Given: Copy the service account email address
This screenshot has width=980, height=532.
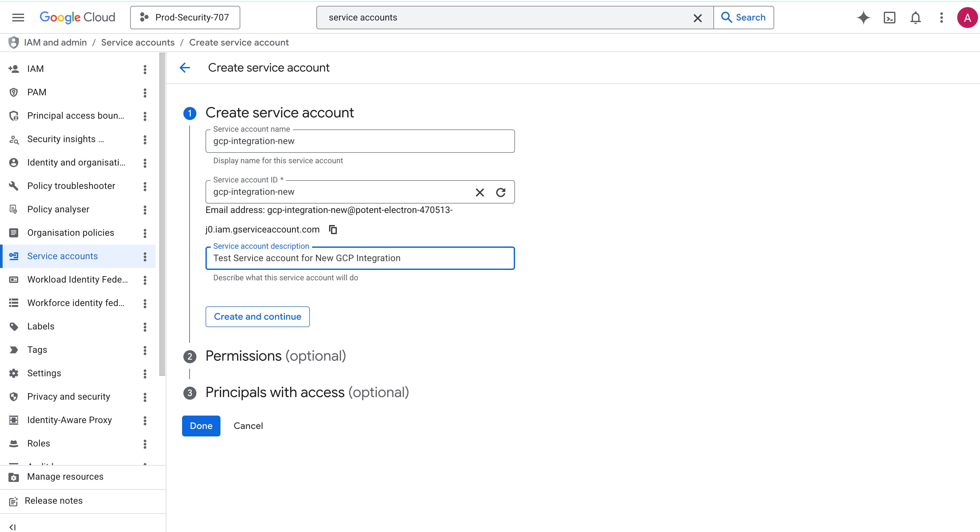Looking at the screenshot, I should [333, 230].
